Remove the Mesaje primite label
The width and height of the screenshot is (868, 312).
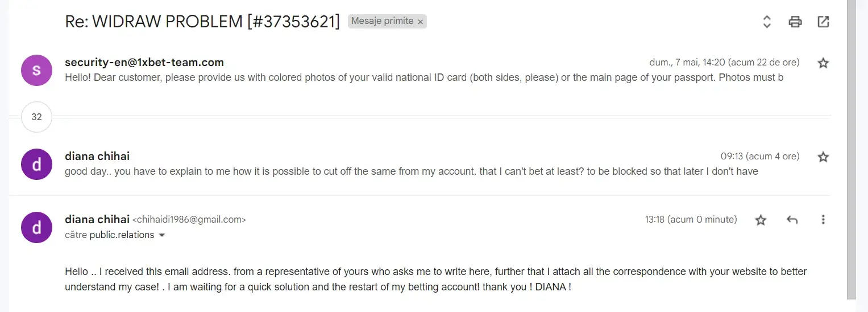point(421,22)
